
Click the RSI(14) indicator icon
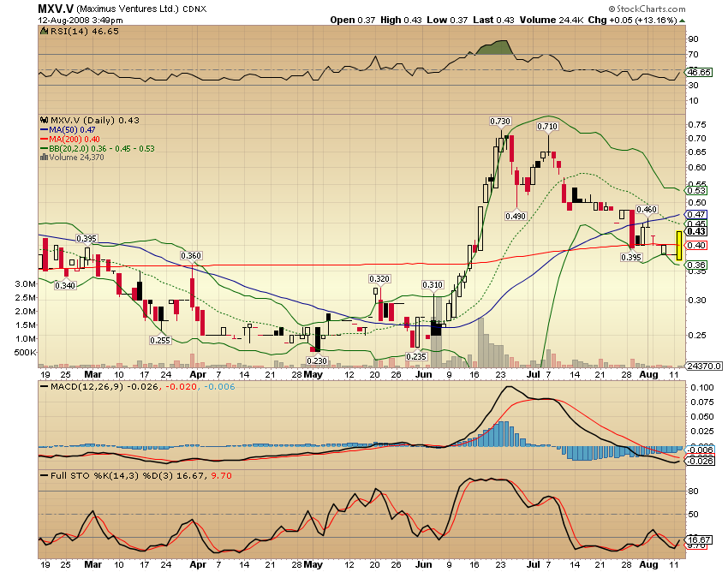tap(44, 31)
